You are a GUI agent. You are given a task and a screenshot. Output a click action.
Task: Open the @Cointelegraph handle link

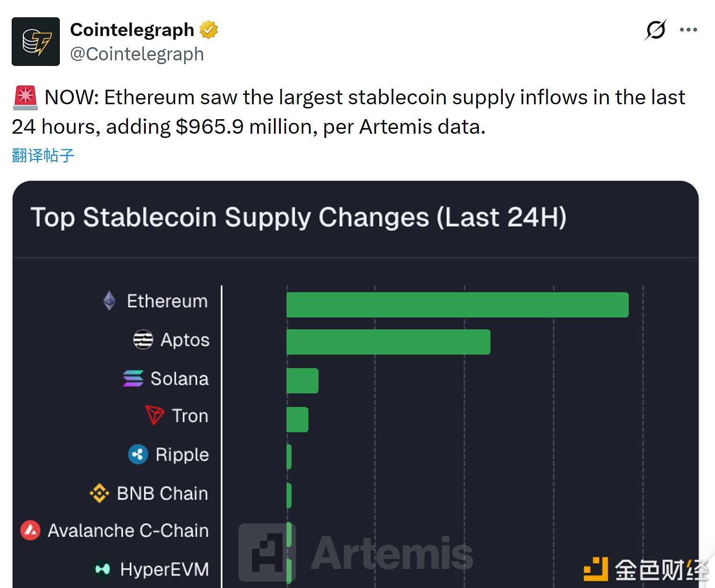(137, 54)
